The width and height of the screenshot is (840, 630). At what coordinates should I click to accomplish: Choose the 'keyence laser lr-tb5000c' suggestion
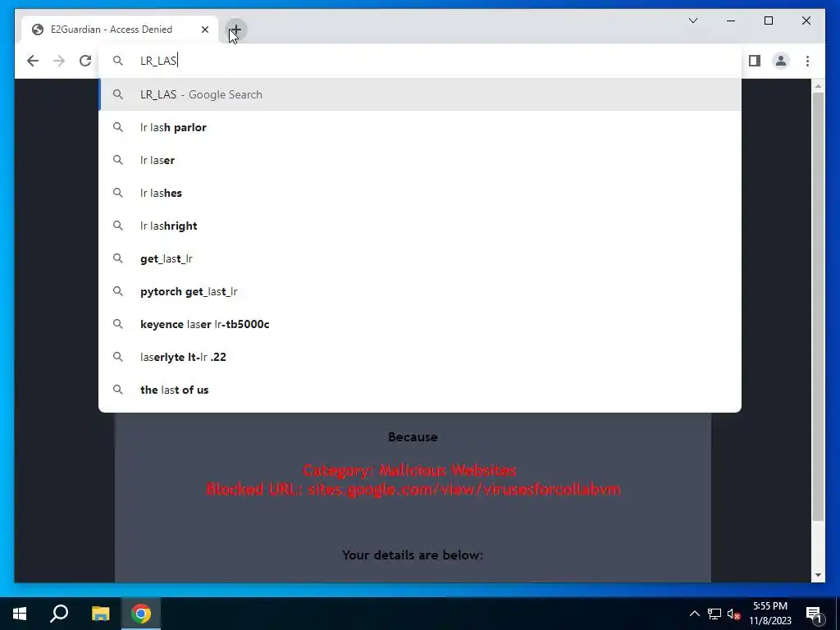coord(420,323)
